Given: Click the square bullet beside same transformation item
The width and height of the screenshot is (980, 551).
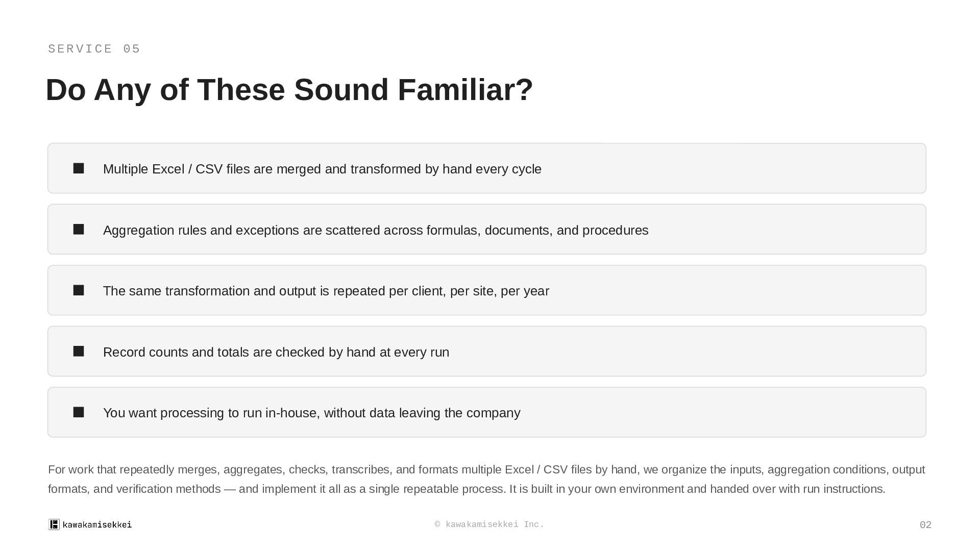Looking at the screenshot, I should (x=79, y=290).
